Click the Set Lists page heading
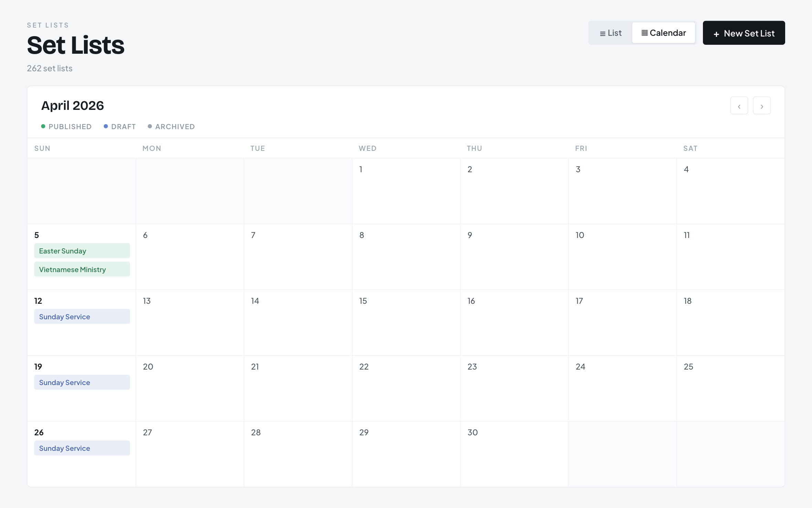The height and width of the screenshot is (508, 812). click(x=76, y=45)
